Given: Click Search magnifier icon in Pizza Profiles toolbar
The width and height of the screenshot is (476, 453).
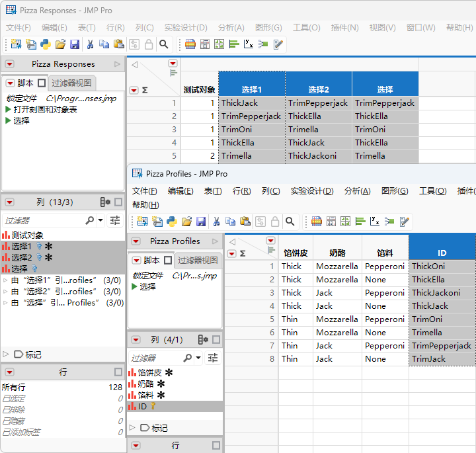Looking at the screenshot, I should [x=290, y=222].
